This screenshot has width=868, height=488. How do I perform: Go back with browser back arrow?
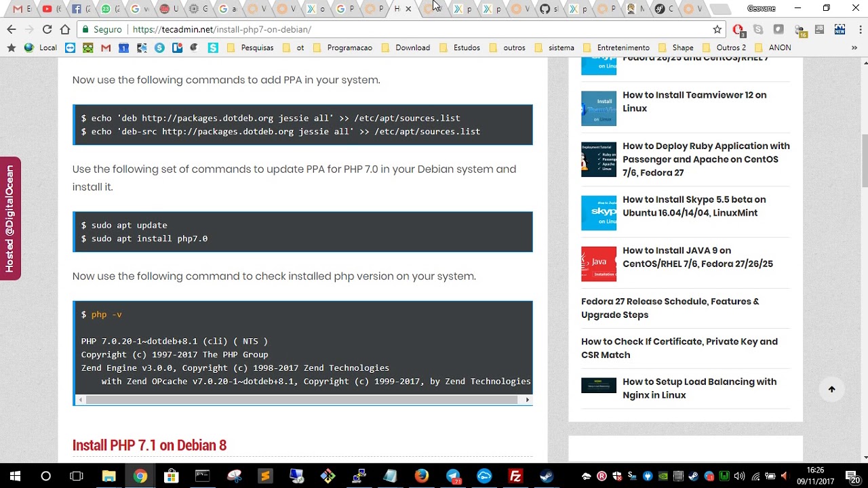pyautogui.click(x=11, y=29)
